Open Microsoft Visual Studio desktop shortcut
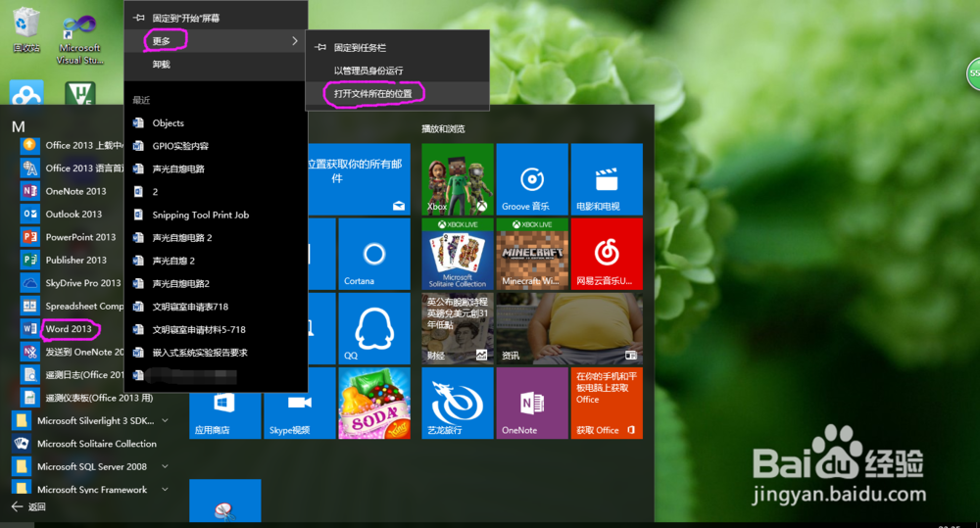 click(x=79, y=39)
